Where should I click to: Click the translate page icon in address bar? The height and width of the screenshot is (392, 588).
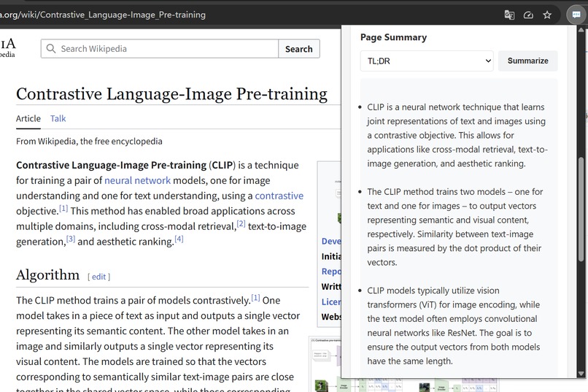tap(509, 15)
